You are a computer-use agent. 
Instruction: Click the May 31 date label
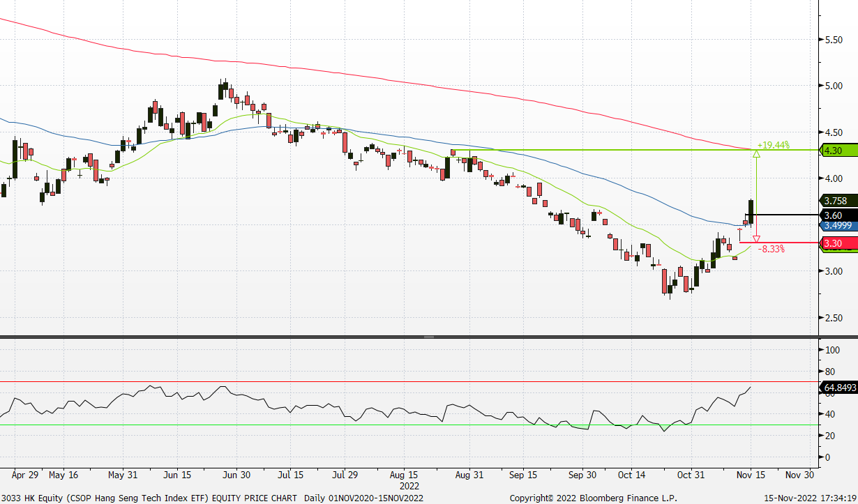[x=123, y=475]
